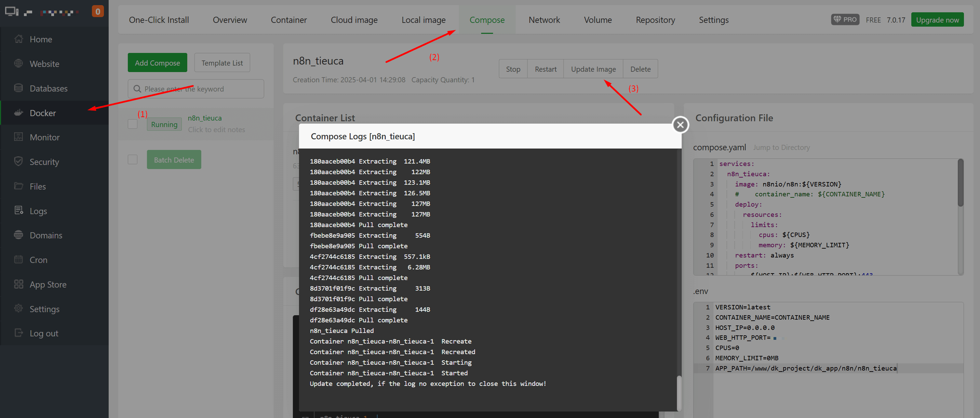980x418 pixels.
Task: Click the 'image: n8nio/n8n:${VERSION}' line
Action: (788, 184)
